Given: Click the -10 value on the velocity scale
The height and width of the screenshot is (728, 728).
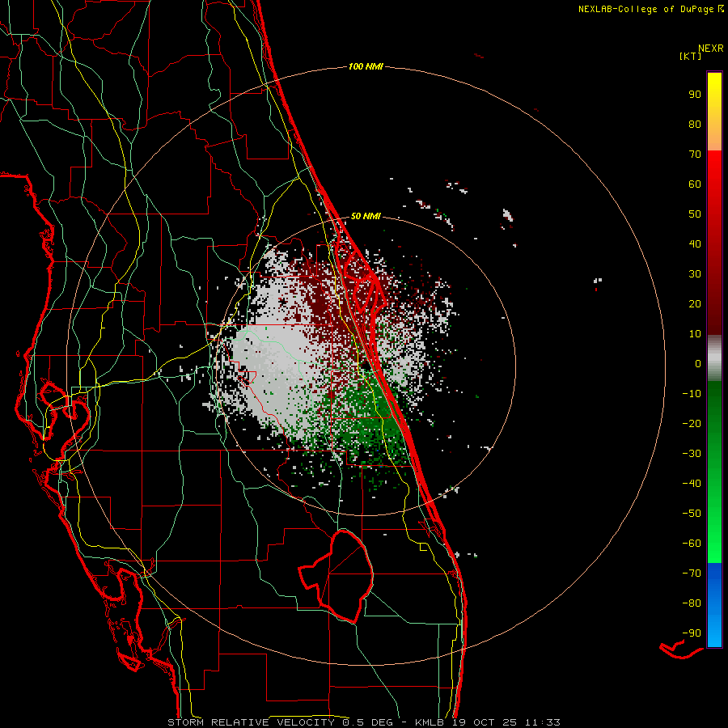Looking at the screenshot, I should [692, 394].
